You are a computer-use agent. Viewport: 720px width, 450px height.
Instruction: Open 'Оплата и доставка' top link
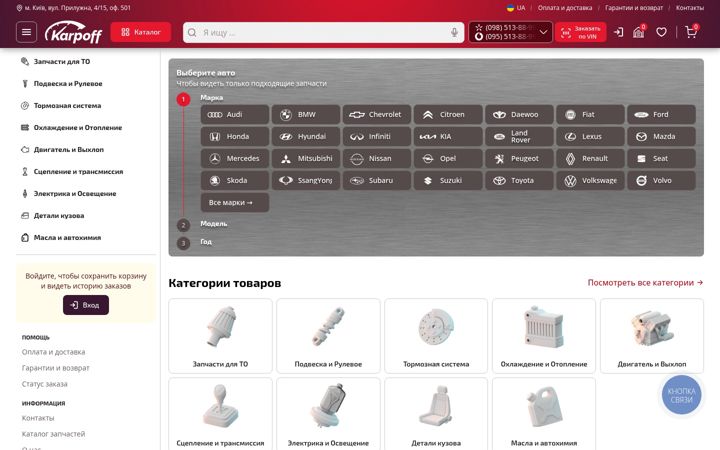pos(565,8)
